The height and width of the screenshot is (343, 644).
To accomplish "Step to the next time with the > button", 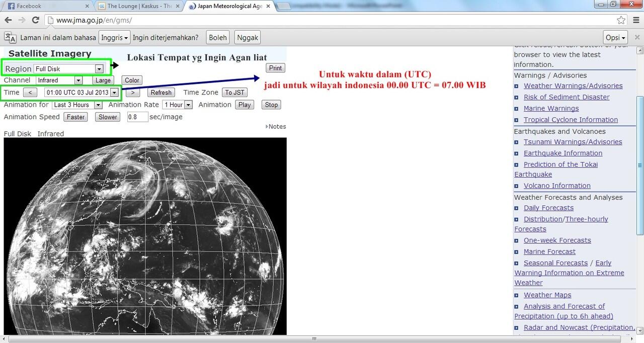I will click(x=132, y=93).
